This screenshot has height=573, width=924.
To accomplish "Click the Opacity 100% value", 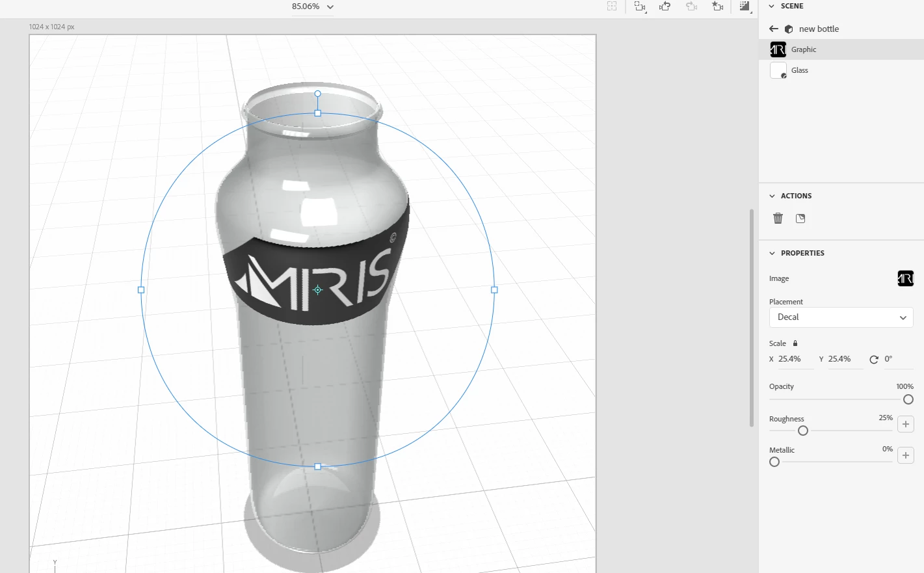I will click(x=904, y=386).
